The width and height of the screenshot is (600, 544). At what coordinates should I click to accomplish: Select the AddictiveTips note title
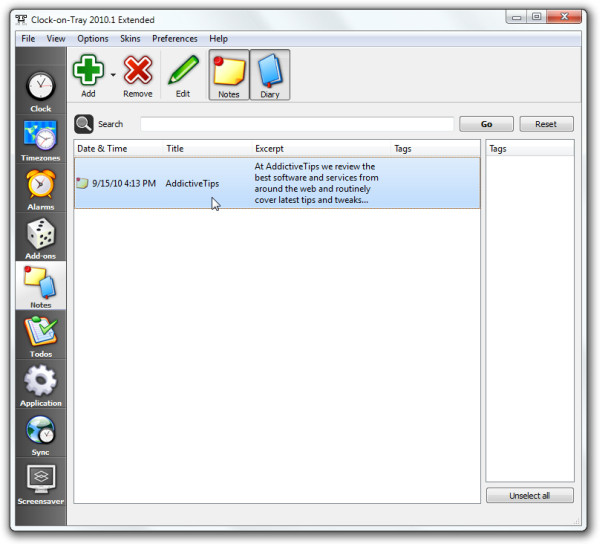click(x=192, y=184)
